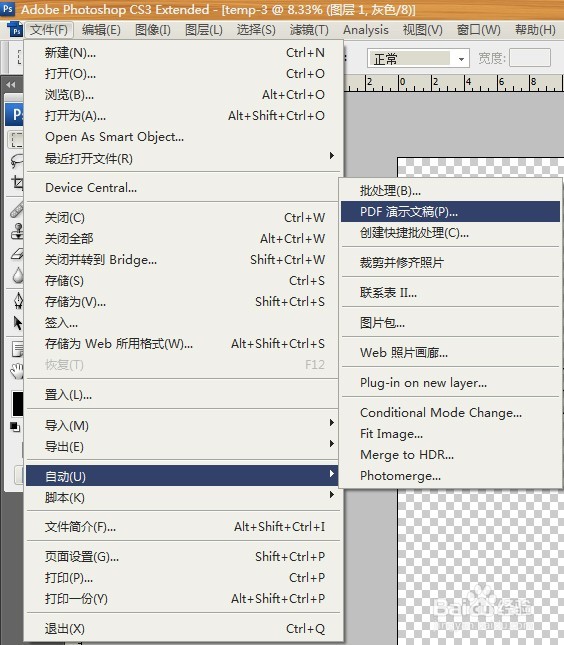Viewport: 564px width, 645px height.
Task: Select the Pen tool
Action: pos(18,301)
